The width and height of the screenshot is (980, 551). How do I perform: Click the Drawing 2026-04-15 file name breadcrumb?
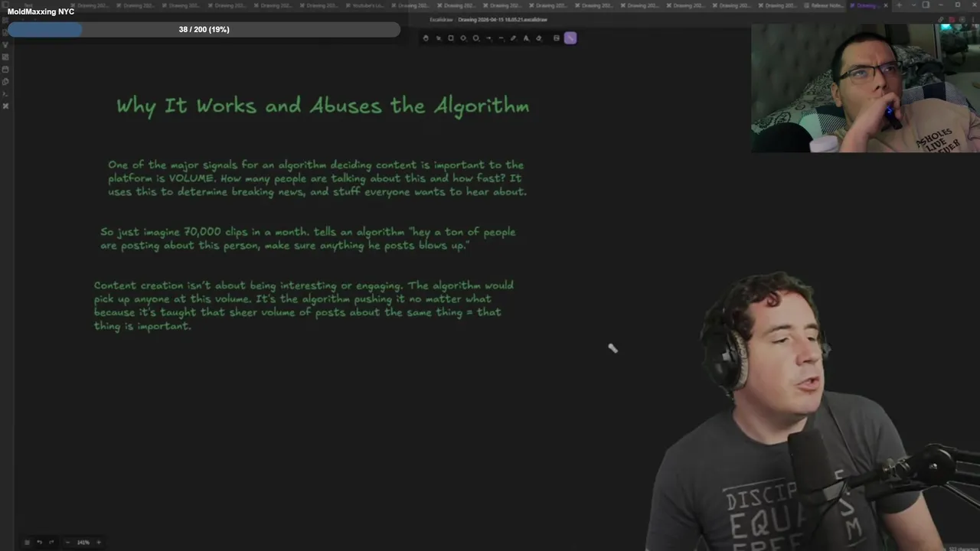point(503,19)
